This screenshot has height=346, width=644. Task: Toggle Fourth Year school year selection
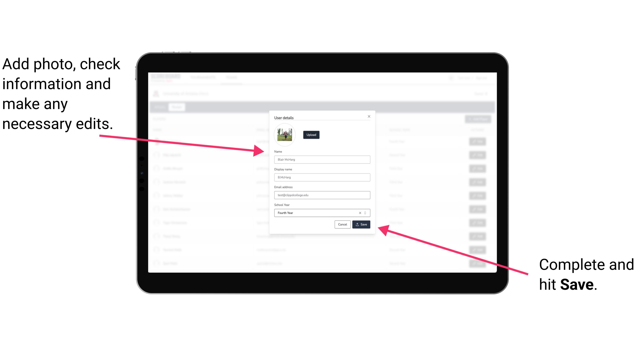[x=365, y=213]
